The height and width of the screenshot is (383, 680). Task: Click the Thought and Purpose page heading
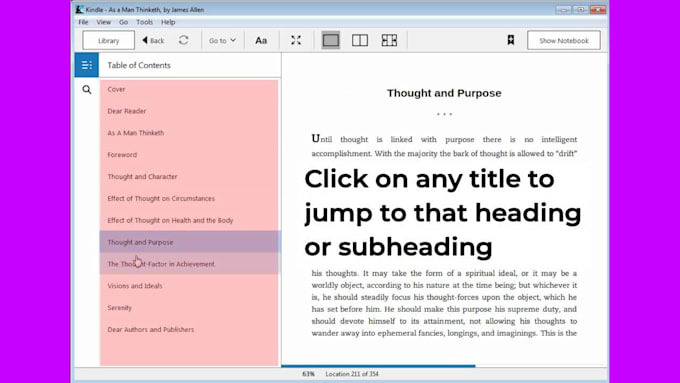pos(444,93)
